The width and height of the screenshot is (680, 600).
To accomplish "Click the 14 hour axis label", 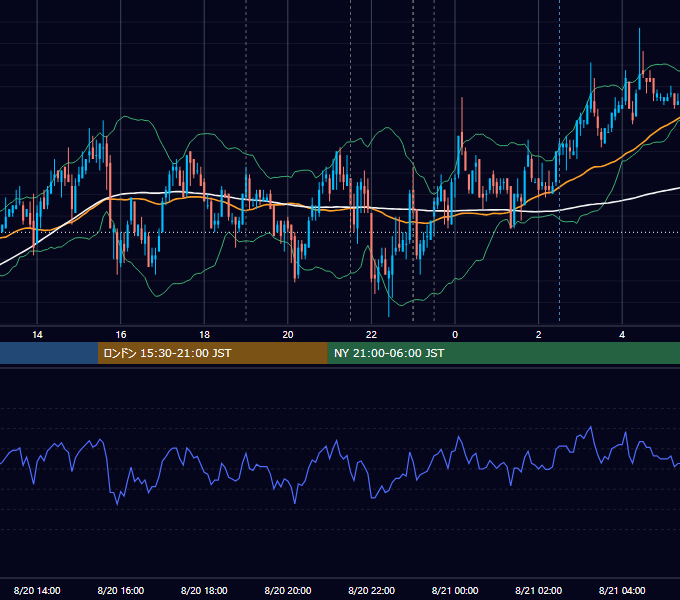I will pyautogui.click(x=37, y=335).
